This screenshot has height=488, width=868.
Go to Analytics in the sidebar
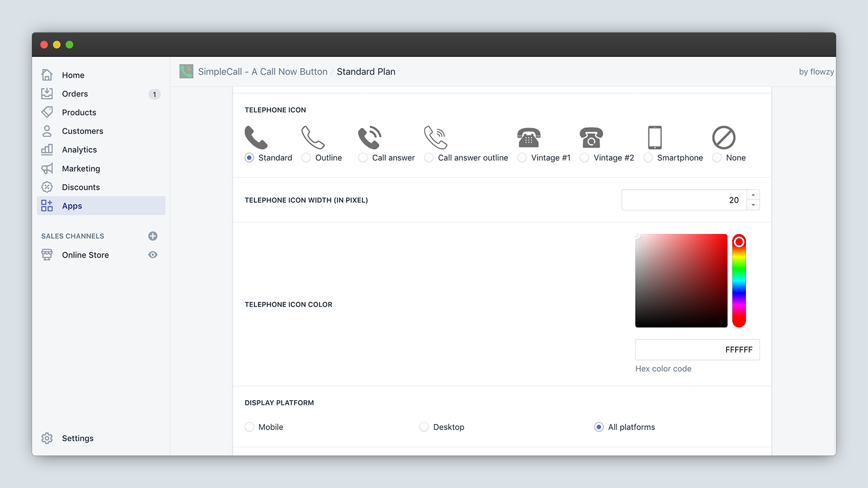(79, 150)
